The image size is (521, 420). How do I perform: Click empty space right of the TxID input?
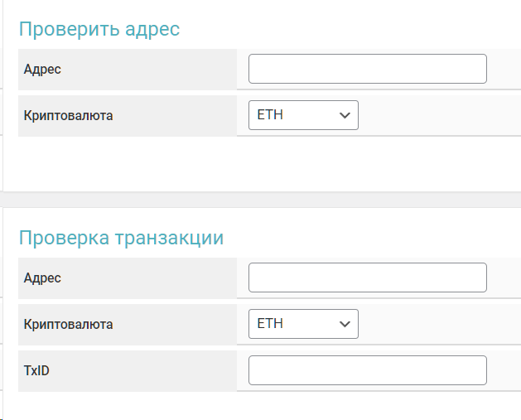[504, 370]
